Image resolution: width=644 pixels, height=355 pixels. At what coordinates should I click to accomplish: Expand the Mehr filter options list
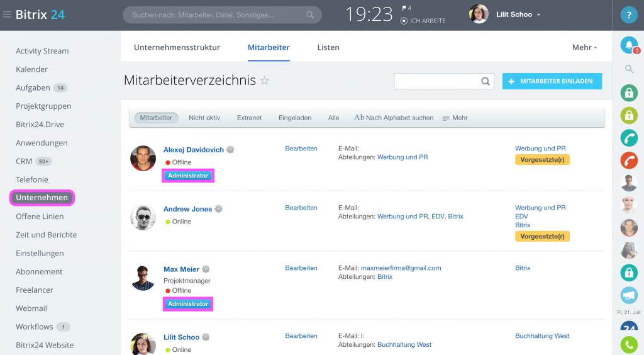455,118
